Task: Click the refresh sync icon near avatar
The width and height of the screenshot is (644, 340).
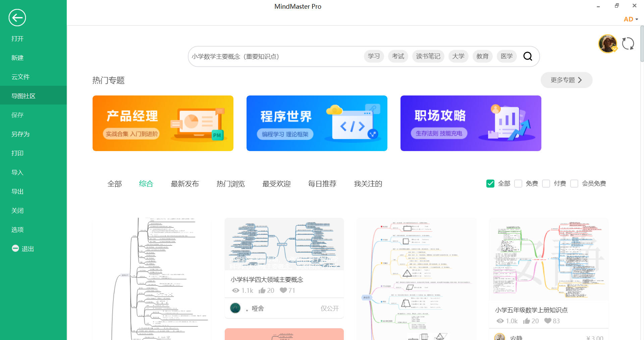Action: 628,44
